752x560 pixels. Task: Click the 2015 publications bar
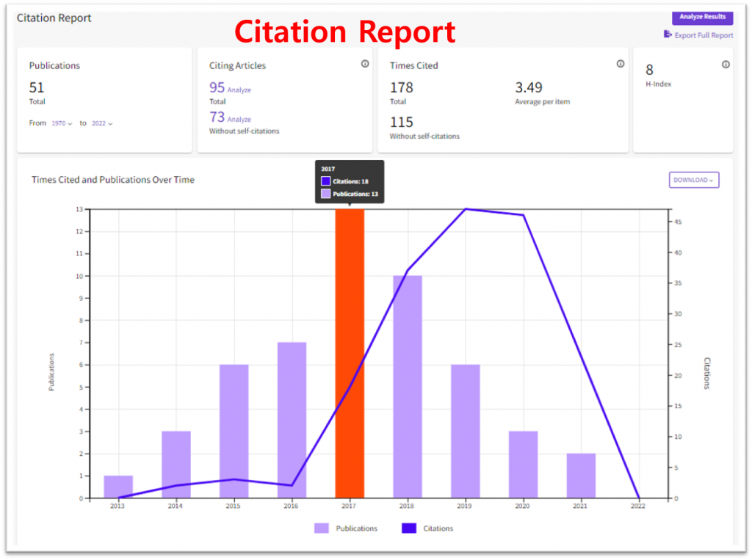(x=234, y=431)
